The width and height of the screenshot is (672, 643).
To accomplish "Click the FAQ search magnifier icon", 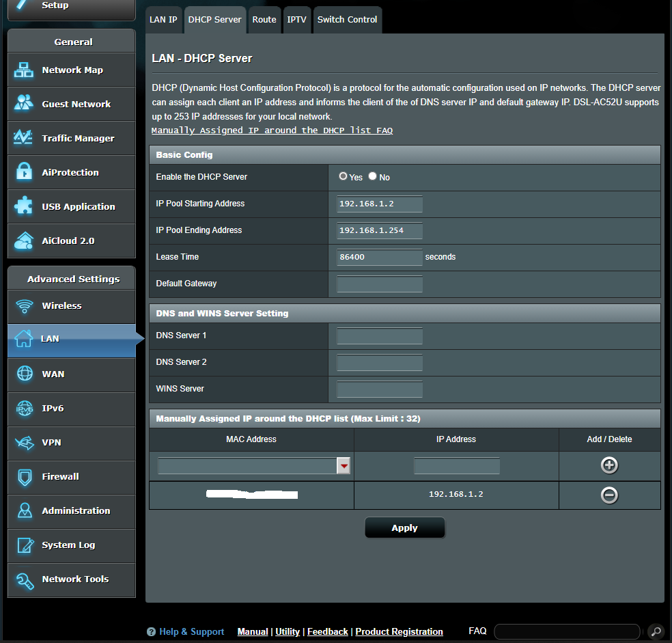I will (654, 631).
